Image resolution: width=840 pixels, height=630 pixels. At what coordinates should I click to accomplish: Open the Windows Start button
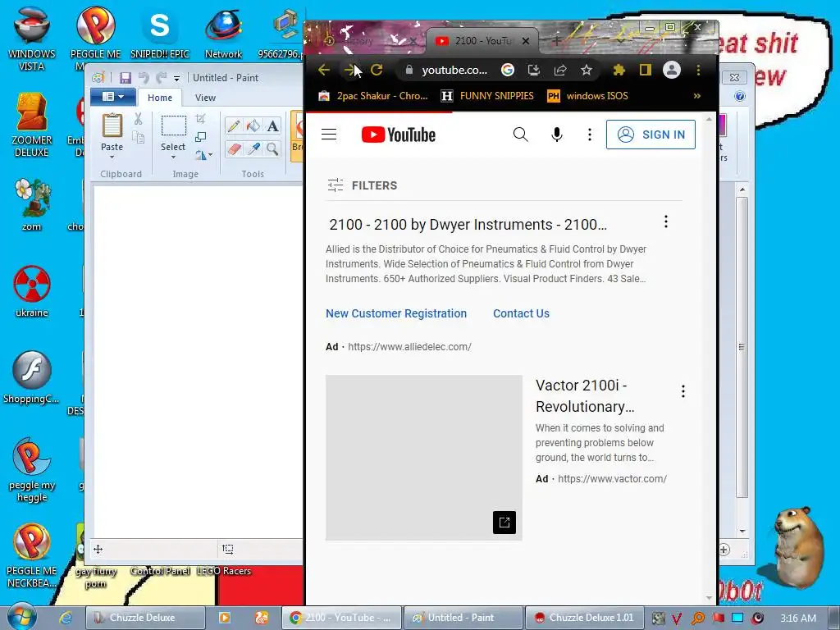21,617
